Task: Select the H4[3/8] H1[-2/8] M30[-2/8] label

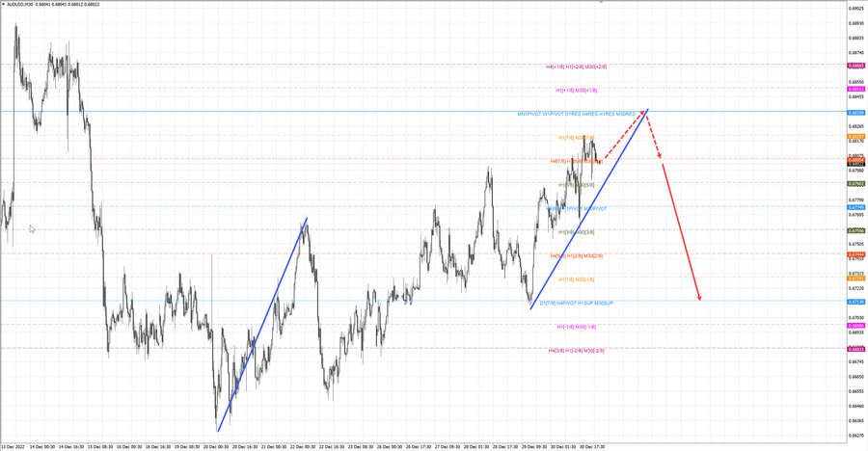Action: tap(577, 351)
